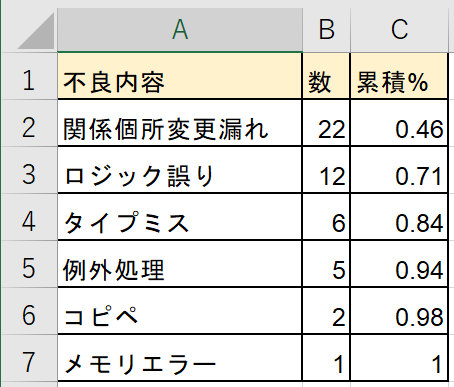This screenshot has width=454, height=387.
Task: Click the cell showing 0.98
Action: coord(399,311)
